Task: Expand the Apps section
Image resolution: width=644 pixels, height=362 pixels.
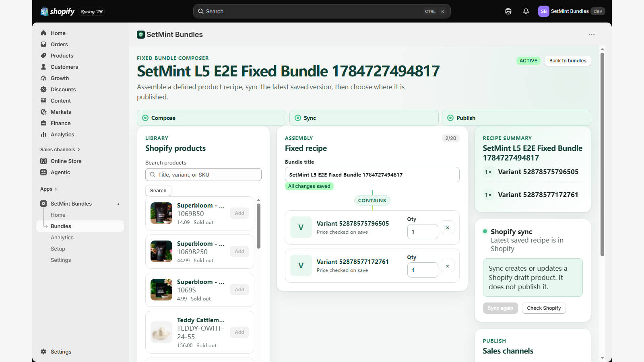Action: [x=49, y=189]
